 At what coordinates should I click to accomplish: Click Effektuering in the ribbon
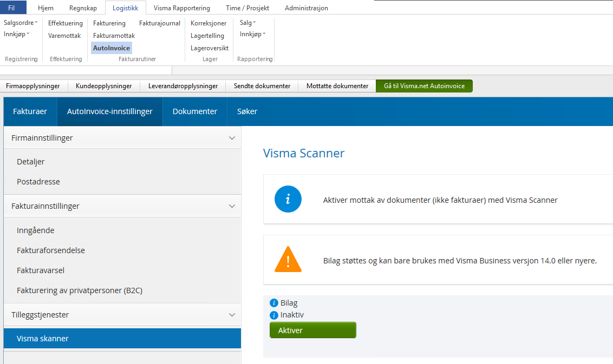[x=66, y=23]
